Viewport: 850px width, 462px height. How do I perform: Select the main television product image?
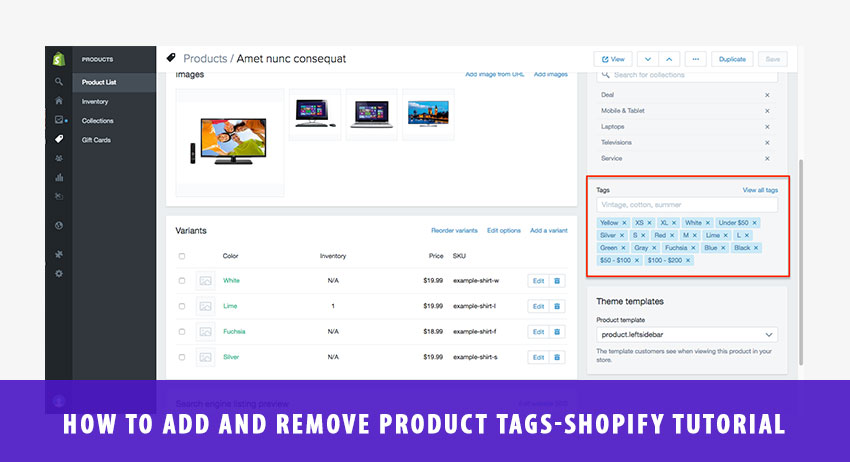(x=230, y=142)
